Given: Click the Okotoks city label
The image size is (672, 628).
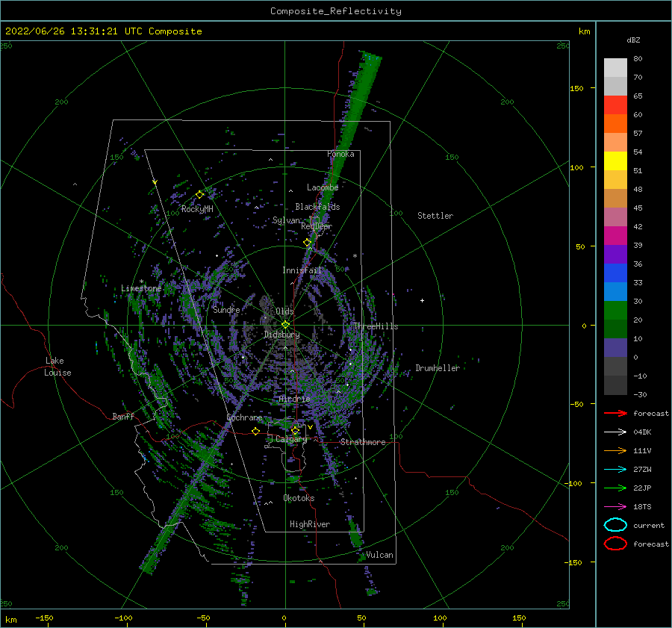Looking at the screenshot, I should point(299,498).
